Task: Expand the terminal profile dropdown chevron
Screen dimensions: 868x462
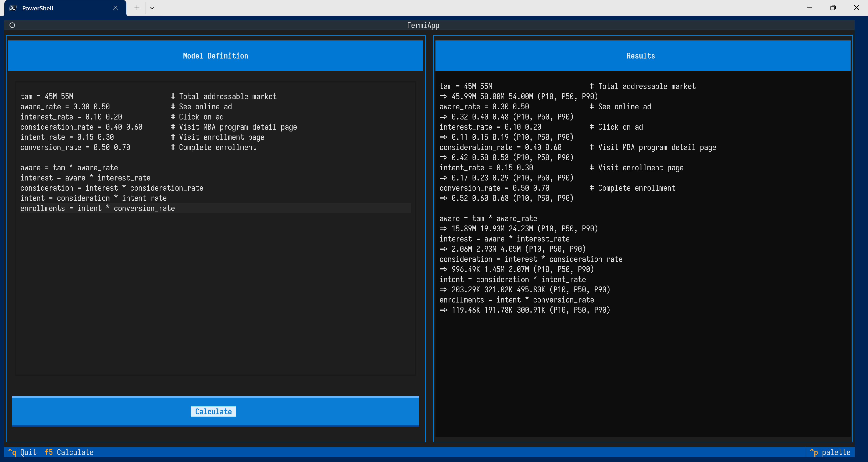Action: [152, 8]
